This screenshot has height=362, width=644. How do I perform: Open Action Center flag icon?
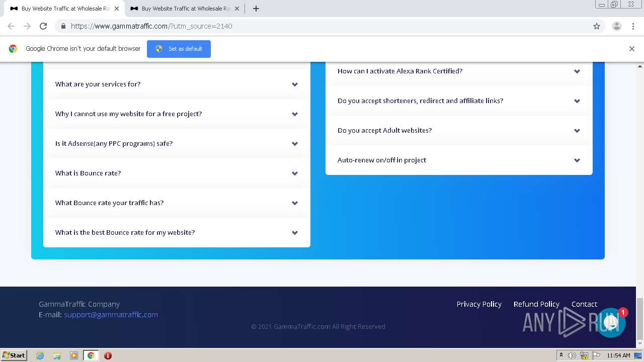coord(596,355)
